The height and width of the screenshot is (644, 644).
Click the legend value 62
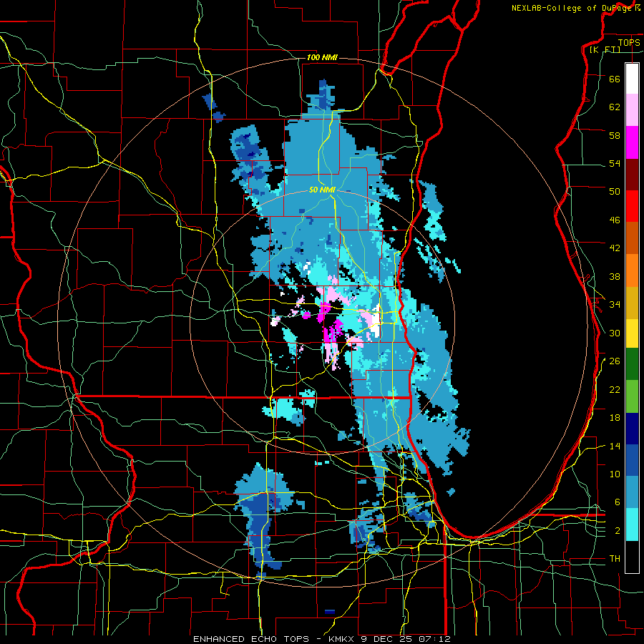[x=615, y=107]
